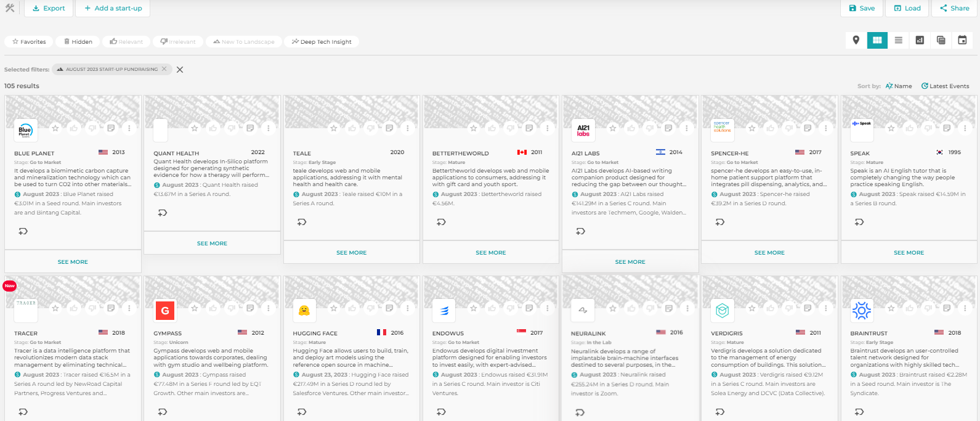Give AI21 Labs a thumbs up
This screenshot has height=421, width=980.
(x=631, y=128)
